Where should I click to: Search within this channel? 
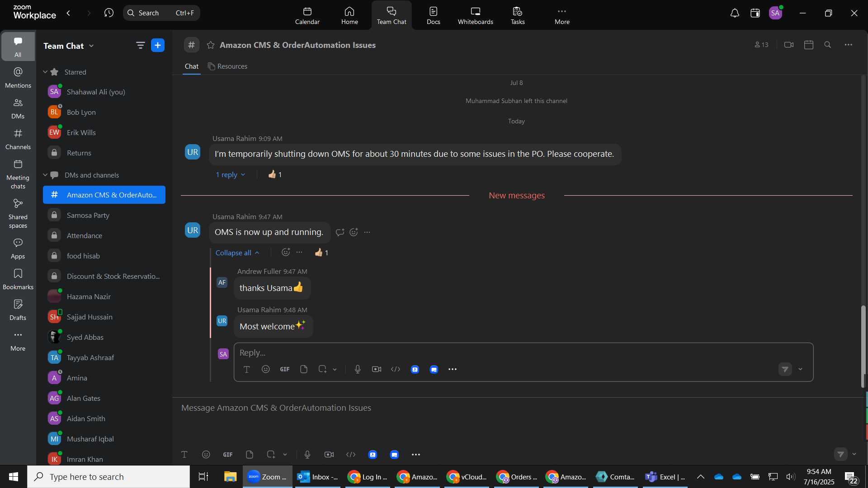(828, 45)
